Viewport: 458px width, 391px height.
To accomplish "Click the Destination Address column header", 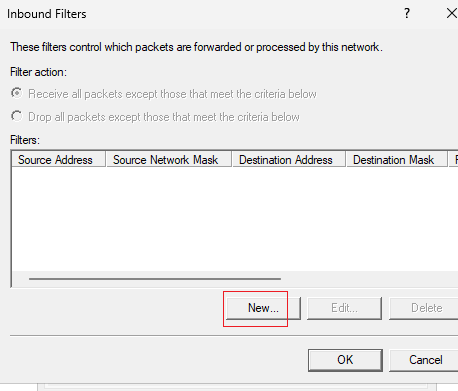I will click(289, 159).
